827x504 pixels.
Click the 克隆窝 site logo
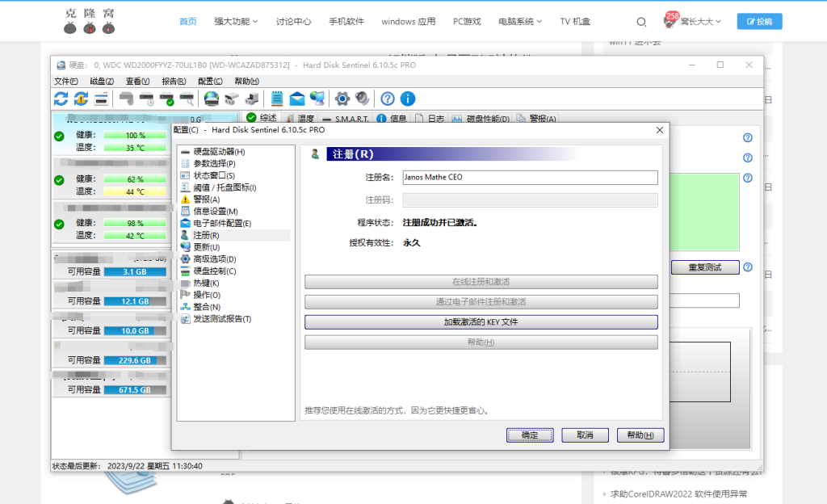point(90,21)
